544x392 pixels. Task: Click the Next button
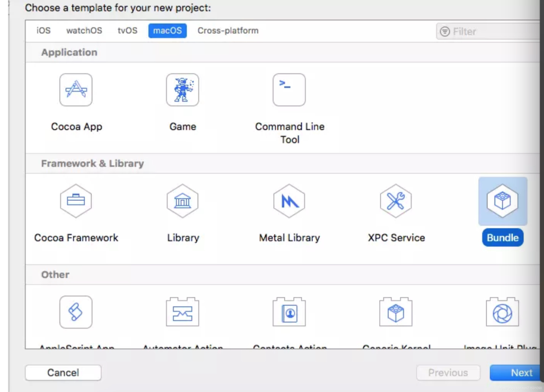(516, 373)
